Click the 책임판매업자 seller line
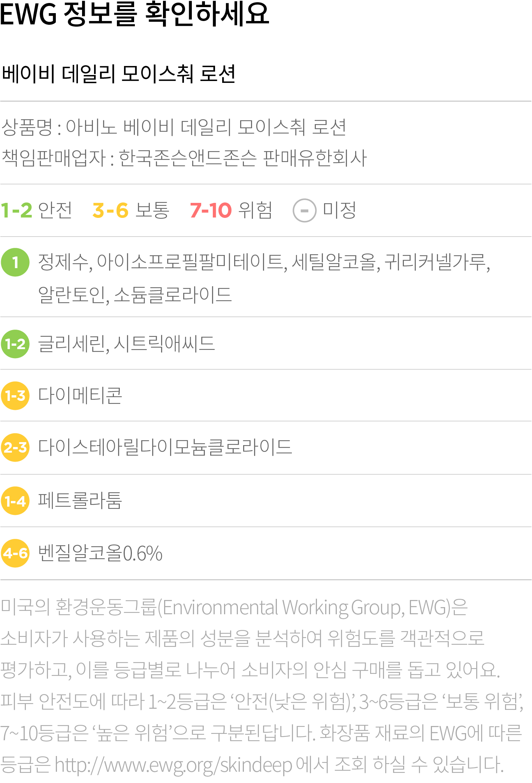532x783 pixels. pos(184,157)
